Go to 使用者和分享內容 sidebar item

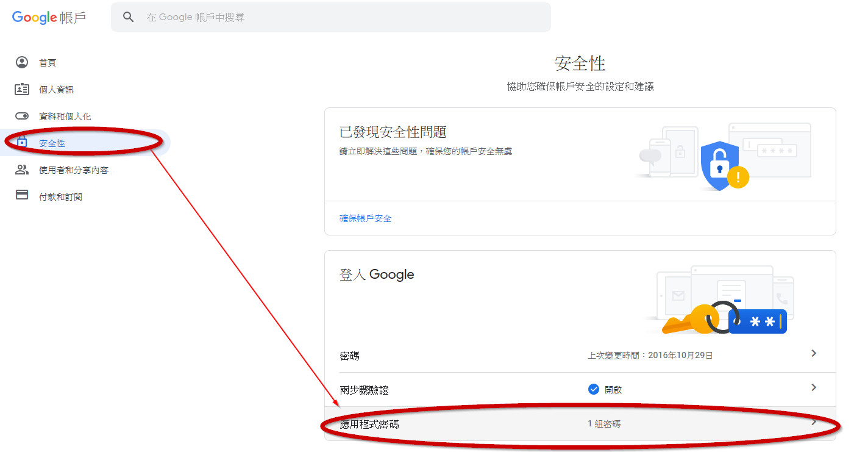pyautogui.click(x=74, y=170)
